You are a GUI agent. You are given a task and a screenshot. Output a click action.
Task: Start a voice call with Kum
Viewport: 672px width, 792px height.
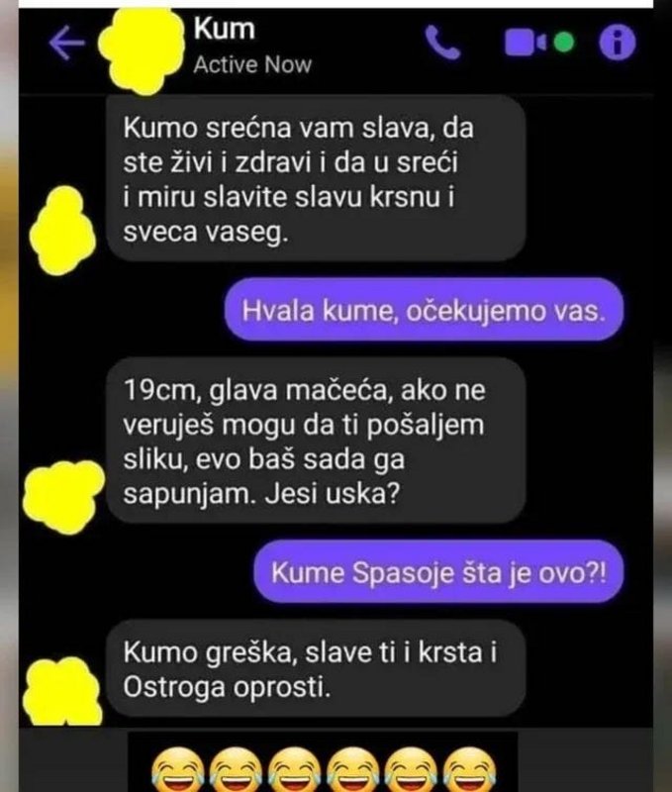click(x=442, y=43)
